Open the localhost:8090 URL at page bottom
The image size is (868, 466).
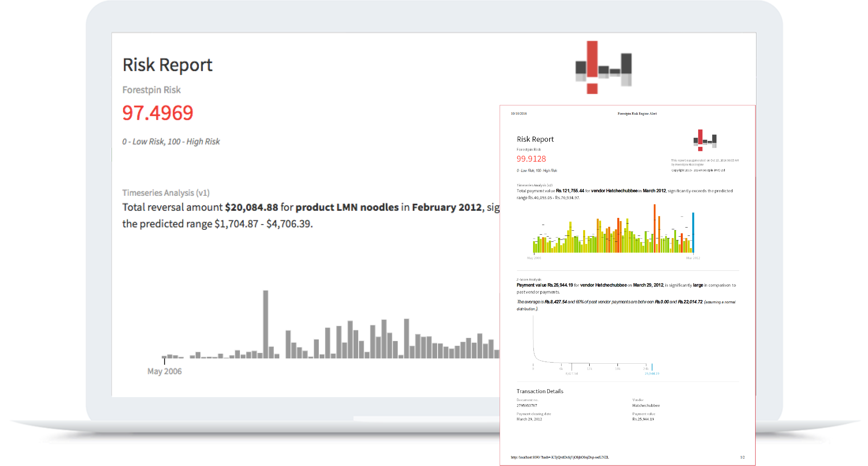559,457
